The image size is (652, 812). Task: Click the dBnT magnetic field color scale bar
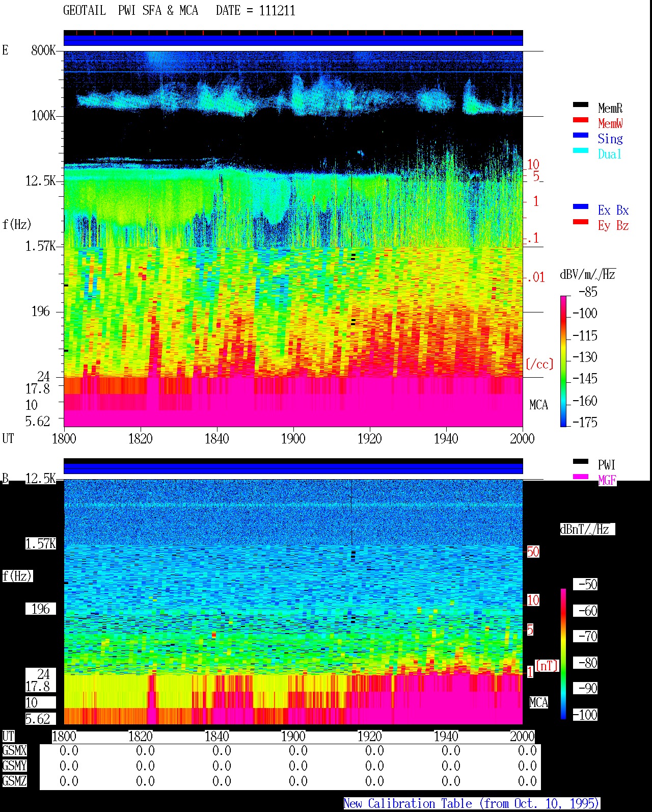(x=563, y=654)
